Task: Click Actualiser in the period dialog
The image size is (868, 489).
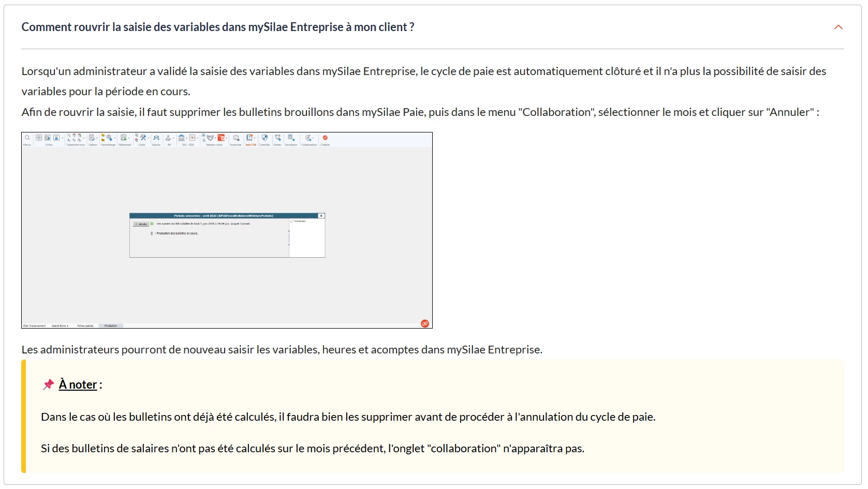Action: tap(298, 221)
